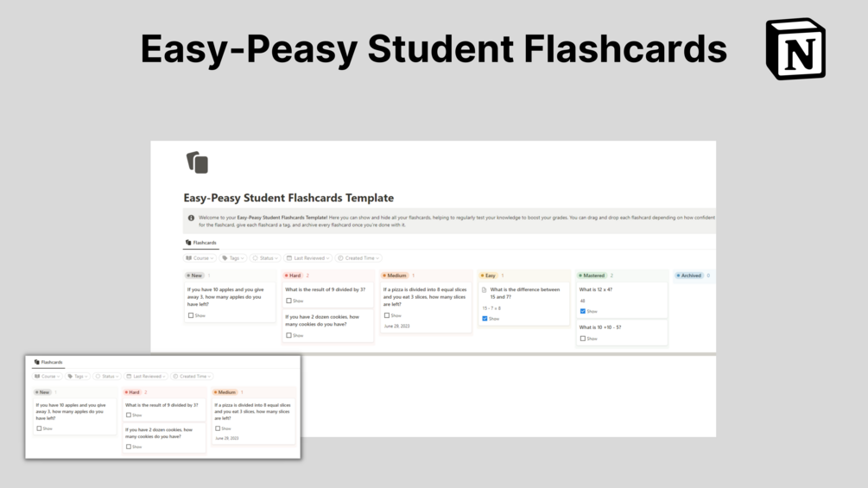Click the Medium column tag in inset preview
The width and height of the screenshot is (868, 488).
coord(225,392)
